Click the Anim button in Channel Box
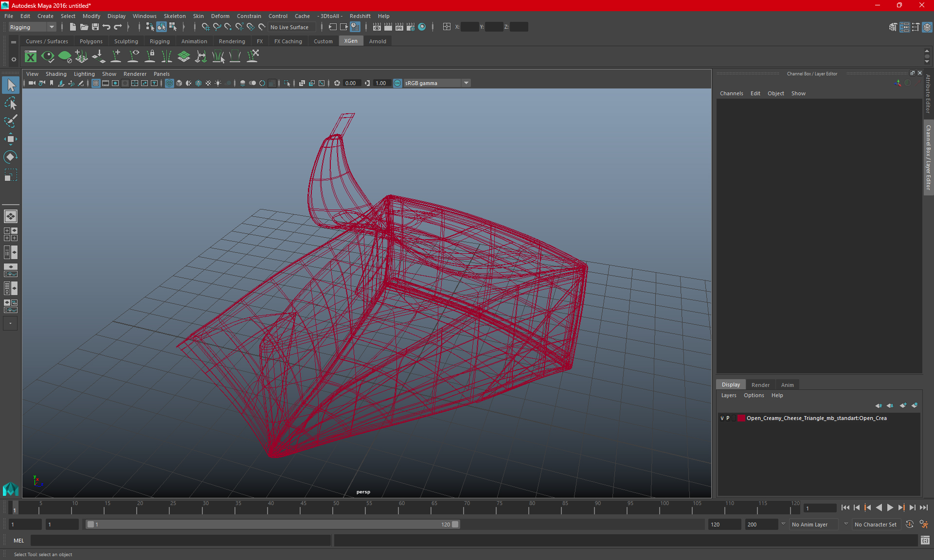This screenshot has width=934, height=560. tap(787, 385)
